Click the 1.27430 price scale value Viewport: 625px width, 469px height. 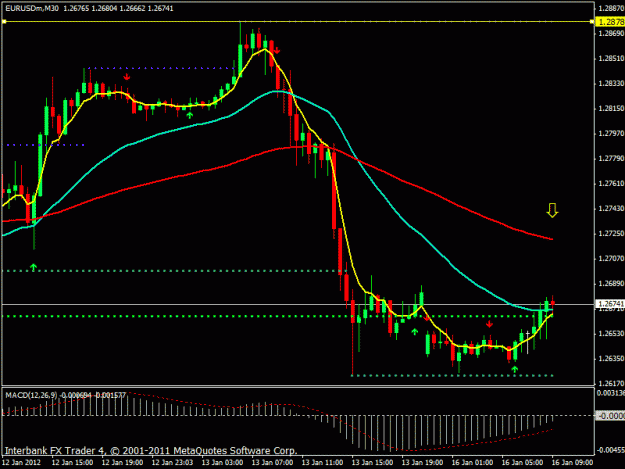[x=611, y=209]
